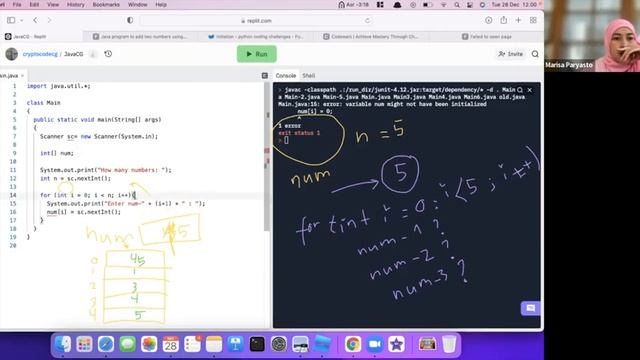Screen dimensions: 640x360
Task: Open the Invite collaborators button
Action: [510, 54]
